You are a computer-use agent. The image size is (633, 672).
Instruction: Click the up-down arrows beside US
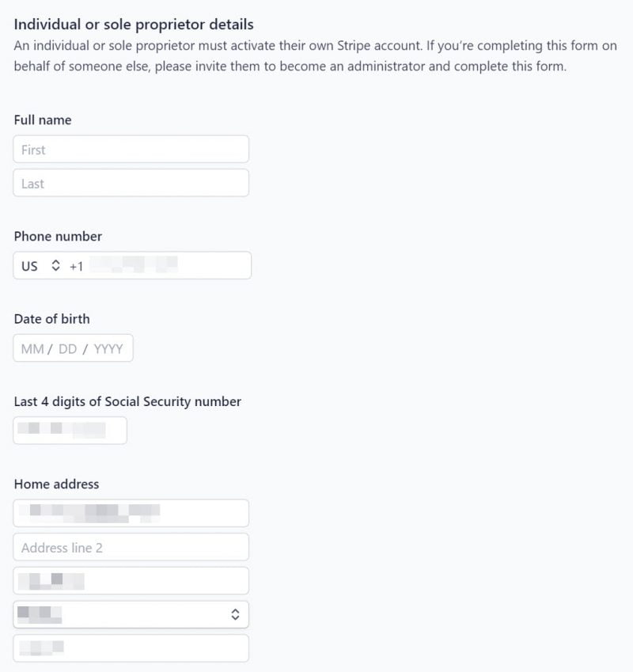pyautogui.click(x=55, y=266)
